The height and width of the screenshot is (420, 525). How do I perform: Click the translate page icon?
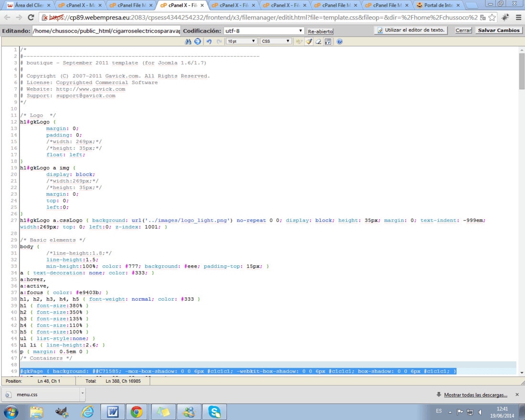483,17
